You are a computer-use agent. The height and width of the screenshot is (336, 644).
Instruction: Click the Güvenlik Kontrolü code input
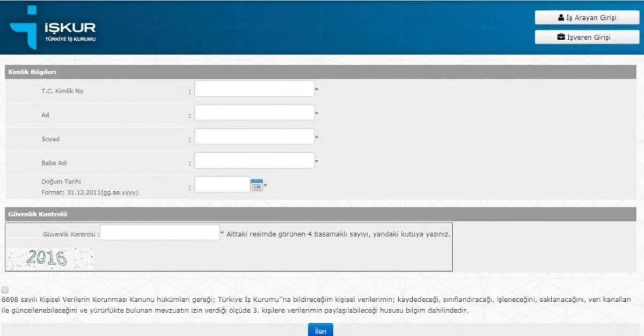tap(159, 233)
